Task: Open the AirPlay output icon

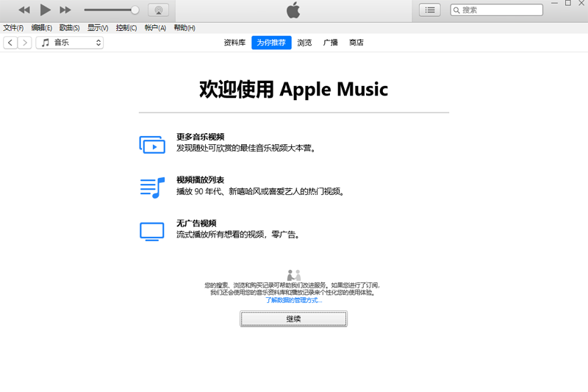Action: click(x=158, y=10)
